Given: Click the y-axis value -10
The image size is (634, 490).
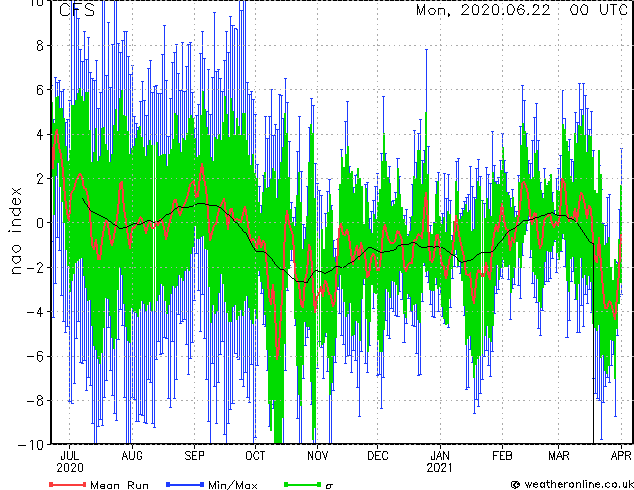Looking at the screenshot, I should click(x=31, y=445).
